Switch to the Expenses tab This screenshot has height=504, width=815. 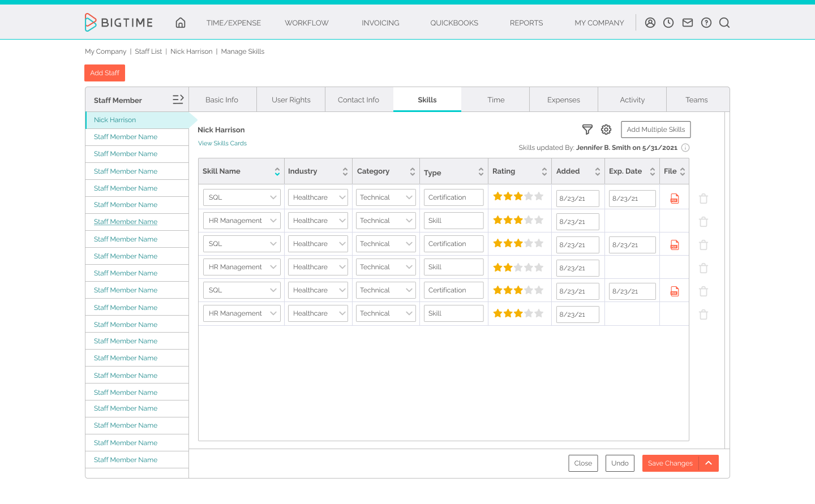click(564, 100)
